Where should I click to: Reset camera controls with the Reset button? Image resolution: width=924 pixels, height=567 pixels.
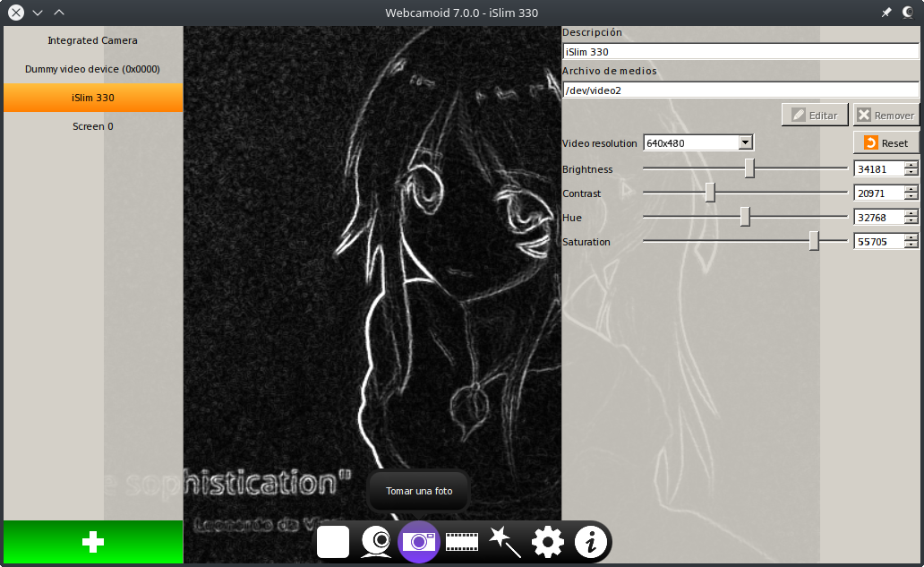point(885,142)
